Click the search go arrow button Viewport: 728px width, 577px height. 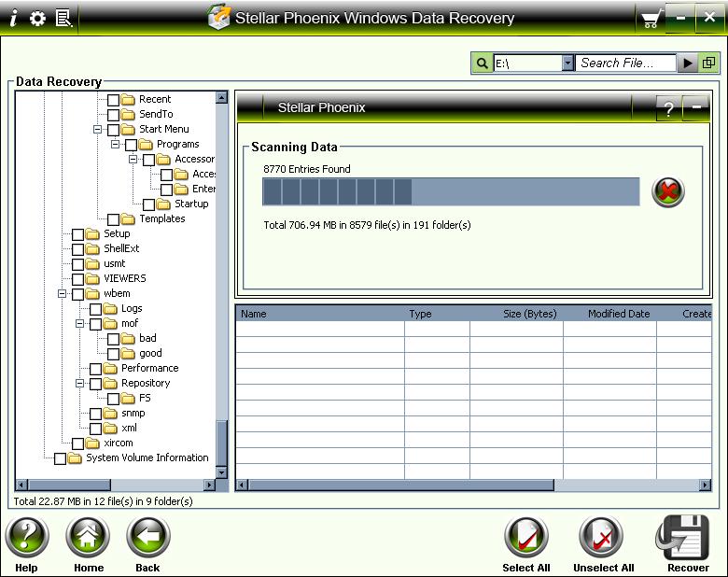pyautogui.click(x=688, y=63)
